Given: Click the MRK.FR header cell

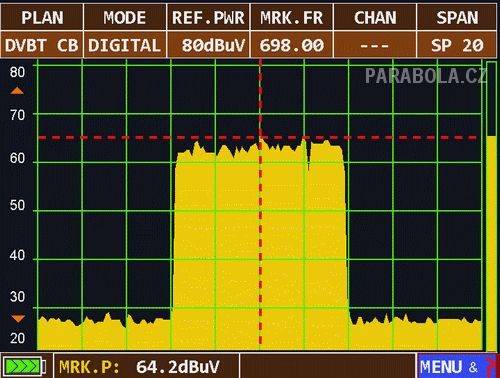Looking at the screenshot, I should coord(292,17).
